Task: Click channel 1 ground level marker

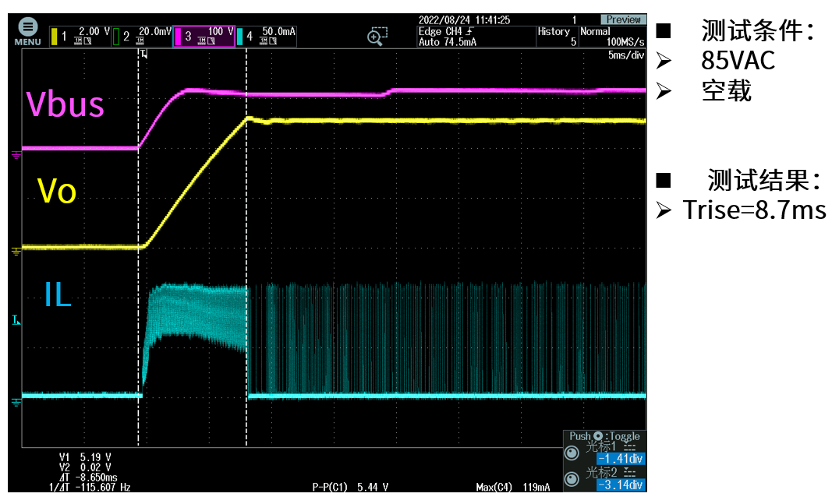Action: pyautogui.click(x=16, y=251)
